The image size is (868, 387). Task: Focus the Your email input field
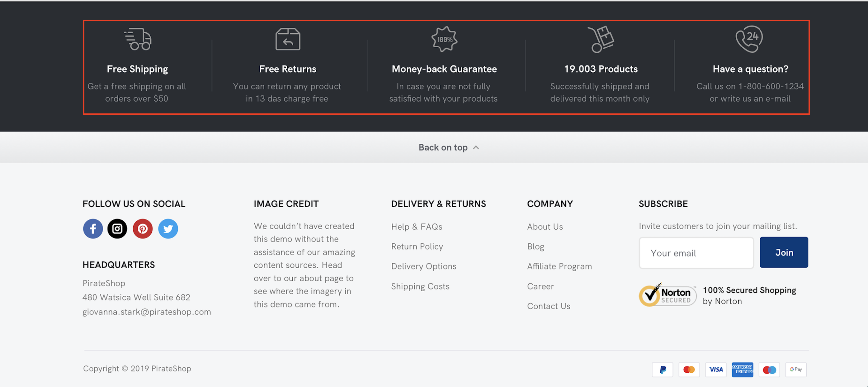pos(696,253)
